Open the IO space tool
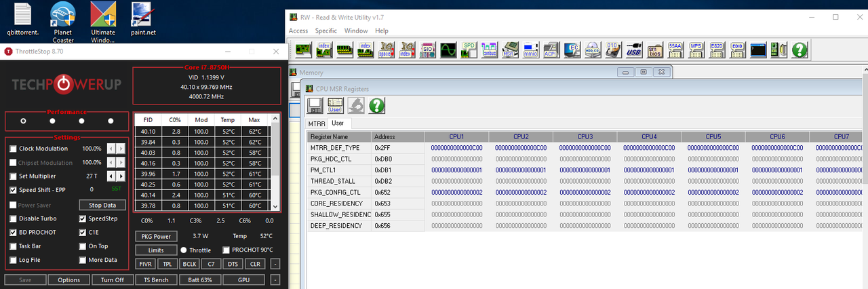Viewport: 868px width, 289px height. pyautogui.click(x=386, y=50)
